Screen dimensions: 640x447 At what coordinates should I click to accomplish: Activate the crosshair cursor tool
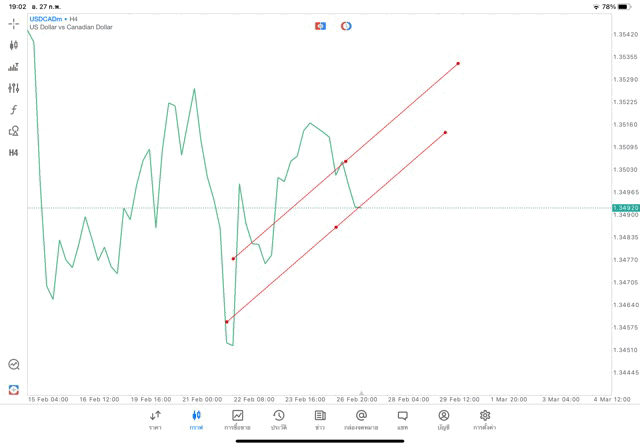pyautogui.click(x=14, y=24)
